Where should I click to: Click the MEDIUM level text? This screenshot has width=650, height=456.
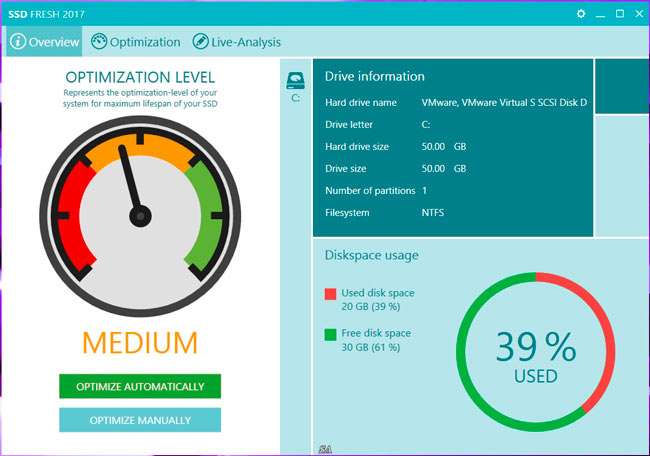pos(140,343)
